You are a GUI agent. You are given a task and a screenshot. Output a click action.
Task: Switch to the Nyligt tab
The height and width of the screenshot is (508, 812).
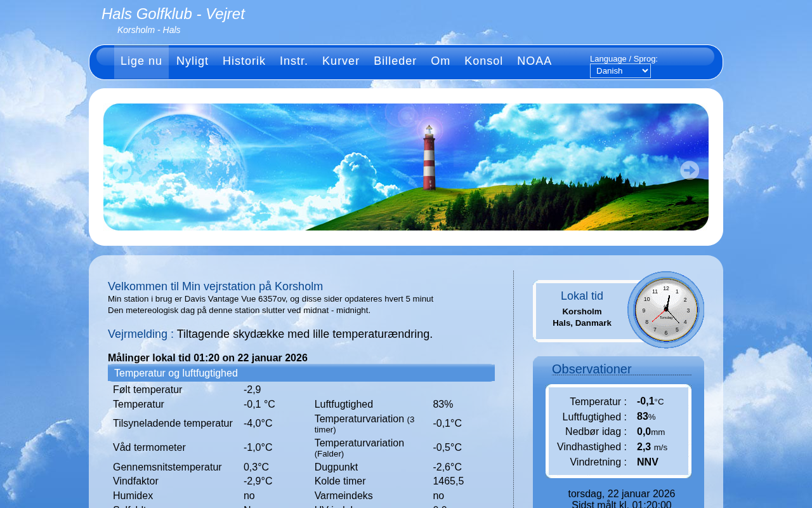(192, 62)
